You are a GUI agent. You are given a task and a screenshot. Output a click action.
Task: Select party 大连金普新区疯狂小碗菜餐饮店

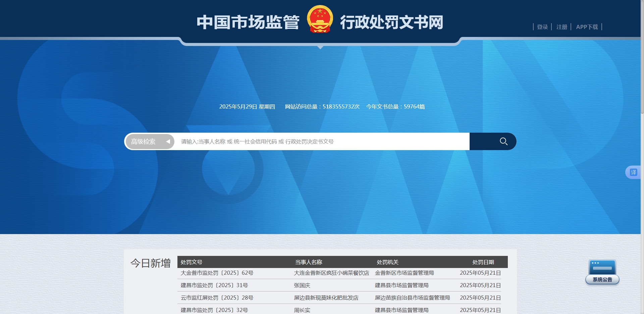pyautogui.click(x=331, y=273)
